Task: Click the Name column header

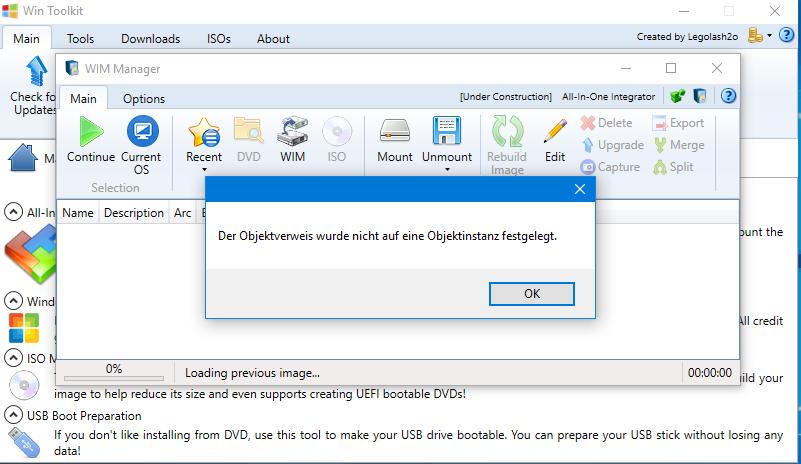Action: click(x=78, y=213)
